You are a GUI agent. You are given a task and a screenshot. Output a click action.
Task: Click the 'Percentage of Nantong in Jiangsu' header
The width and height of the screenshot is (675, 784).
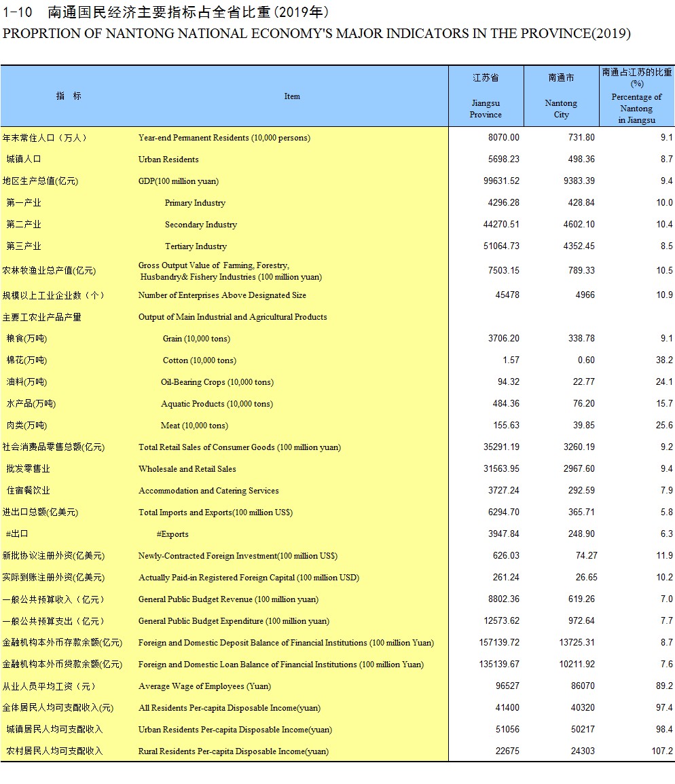point(636,108)
